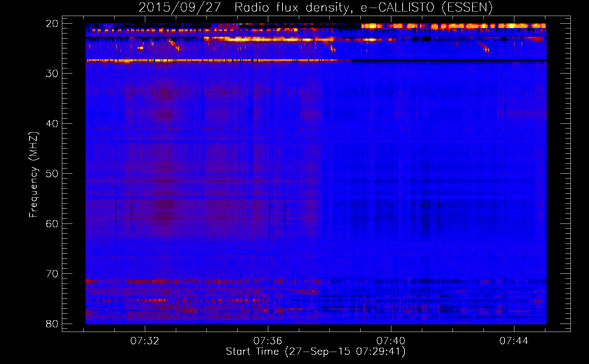Click the 50 frequency tick label
Image resolution: width=589 pixels, height=364 pixels.
(x=52, y=174)
